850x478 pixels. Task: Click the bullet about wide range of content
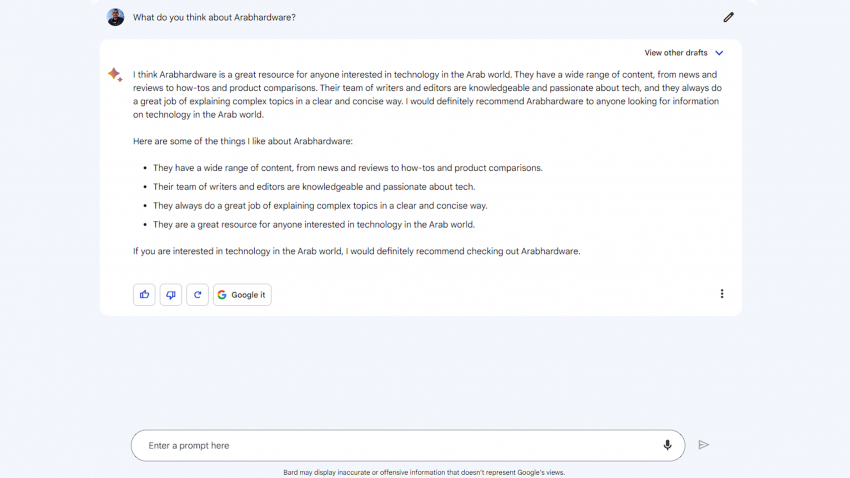click(348, 168)
